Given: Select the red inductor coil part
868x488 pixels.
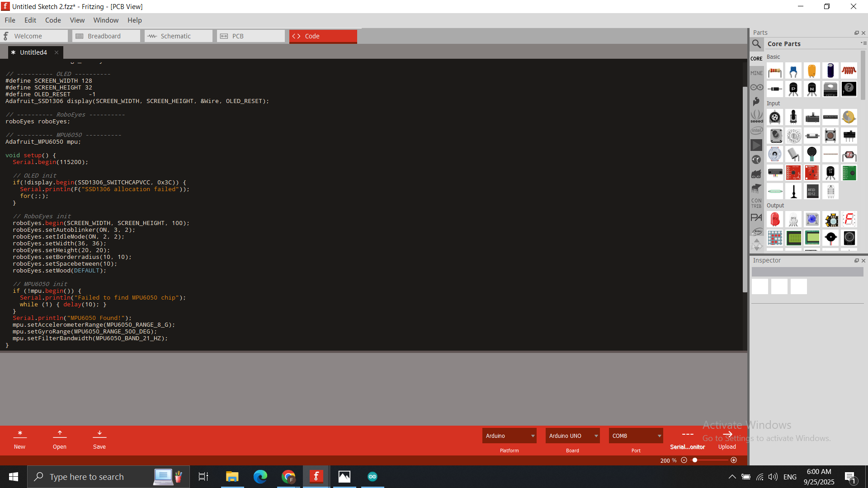Looking at the screenshot, I should [849, 71].
